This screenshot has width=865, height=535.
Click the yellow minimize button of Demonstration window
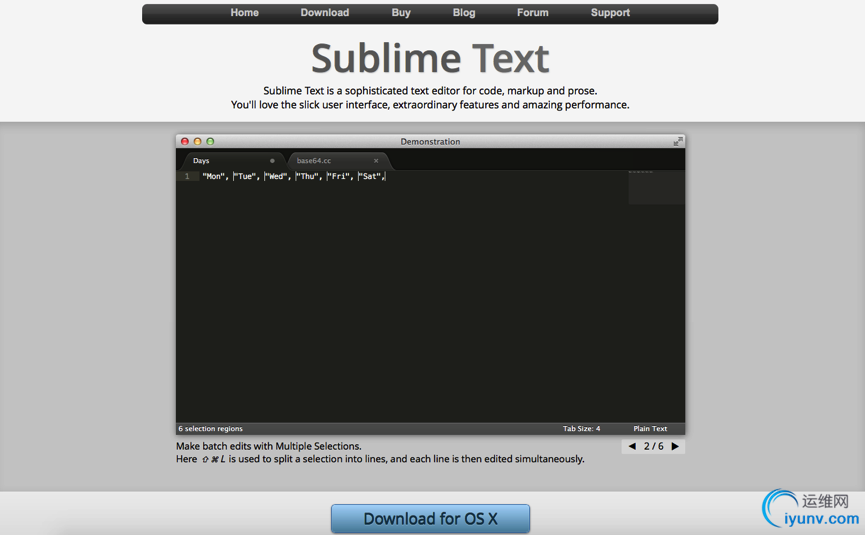click(197, 142)
